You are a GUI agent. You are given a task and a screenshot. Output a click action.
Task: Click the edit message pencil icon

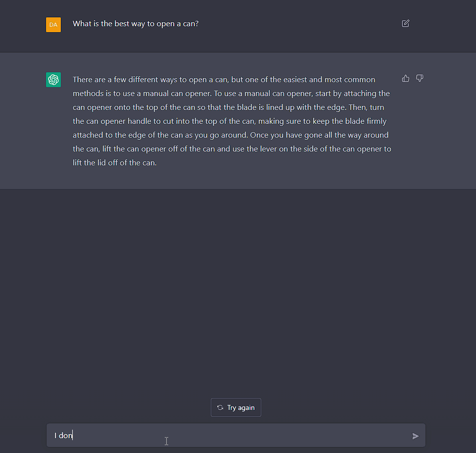(406, 23)
